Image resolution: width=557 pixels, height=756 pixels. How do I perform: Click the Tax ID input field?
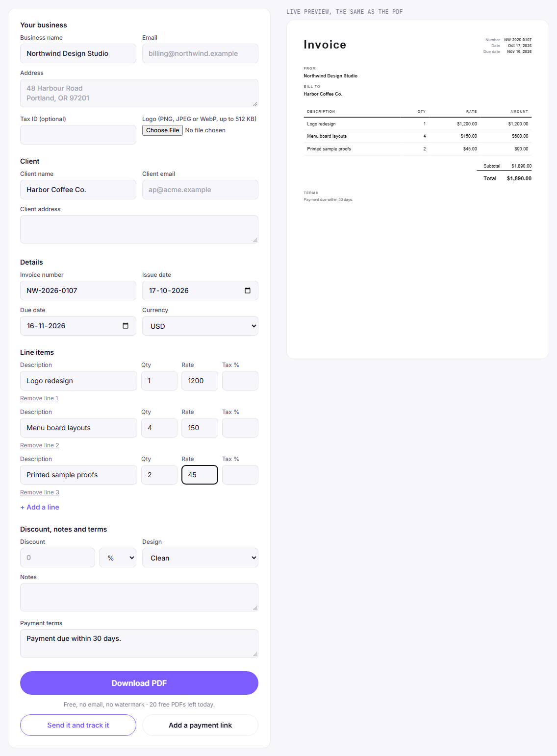point(78,135)
